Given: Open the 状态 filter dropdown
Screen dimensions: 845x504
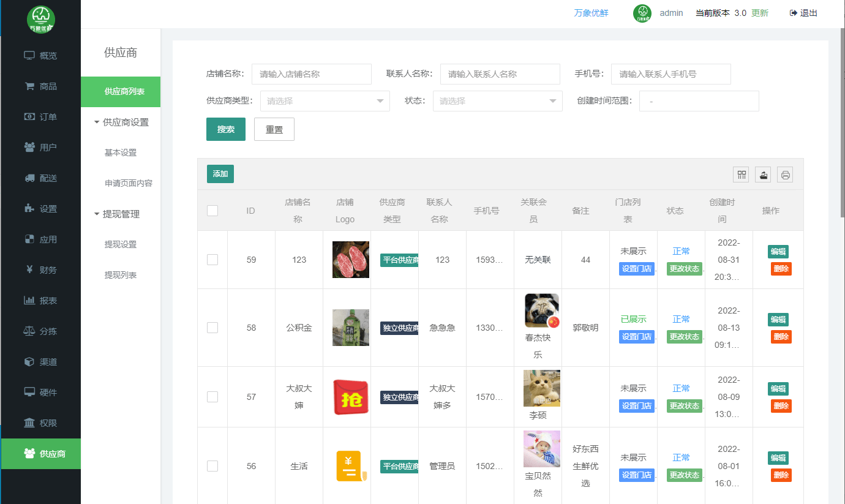Looking at the screenshot, I should pos(497,101).
